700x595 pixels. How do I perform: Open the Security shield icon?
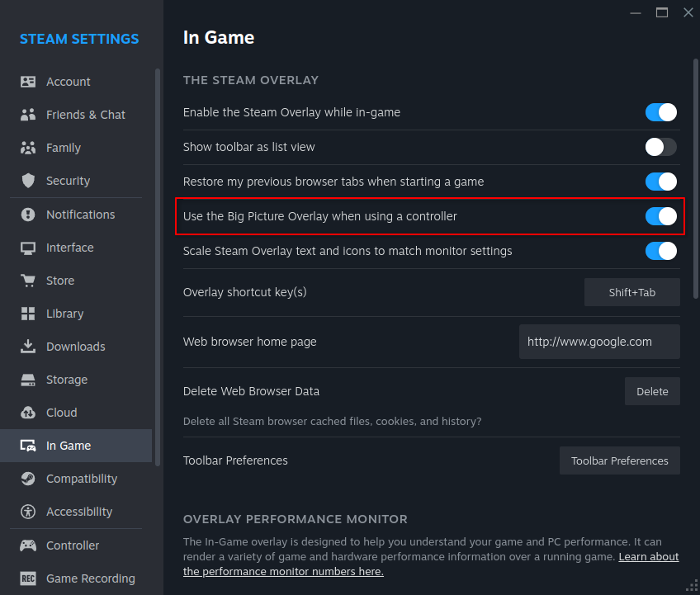click(x=28, y=181)
